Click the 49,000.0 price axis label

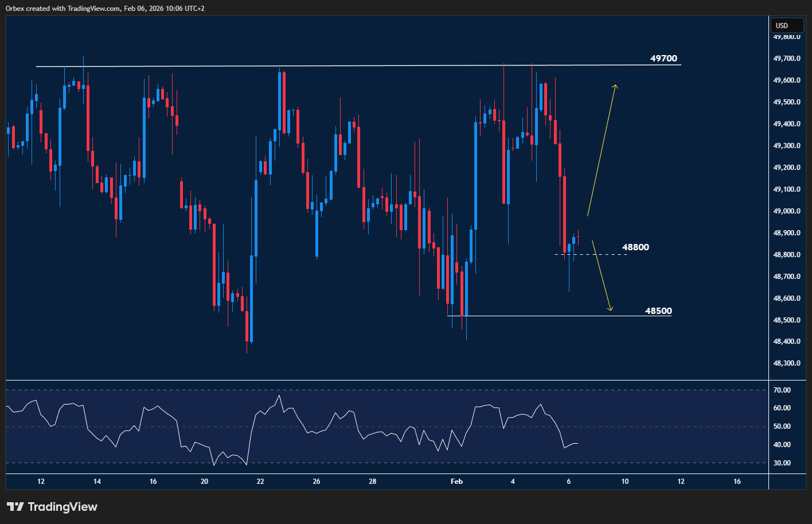[x=787, y=211]
